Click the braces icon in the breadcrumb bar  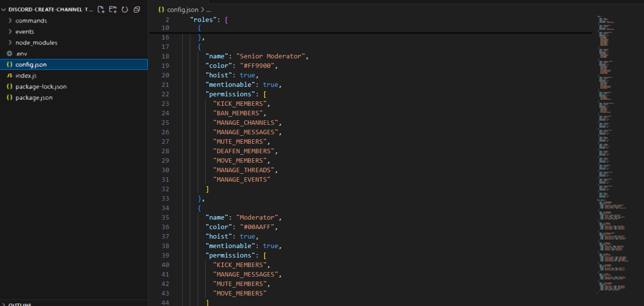click(161, 9)
